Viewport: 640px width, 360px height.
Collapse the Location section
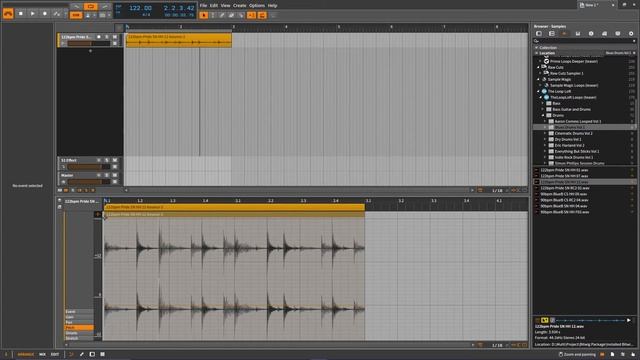tap(537, 53)
